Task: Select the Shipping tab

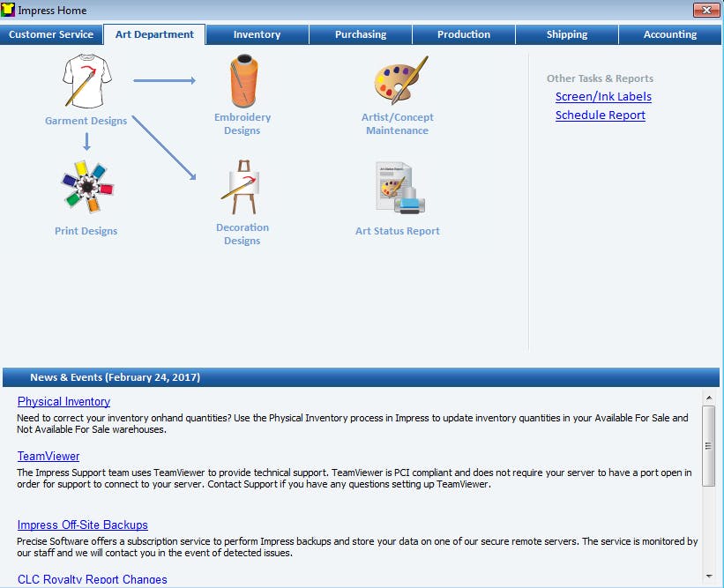Action: click(x=567, y=34)
